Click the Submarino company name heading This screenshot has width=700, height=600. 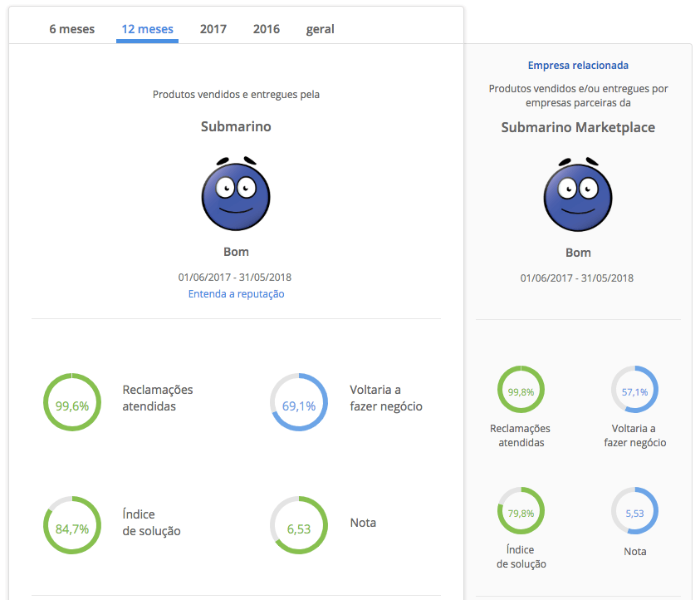(x=236, y=126)
